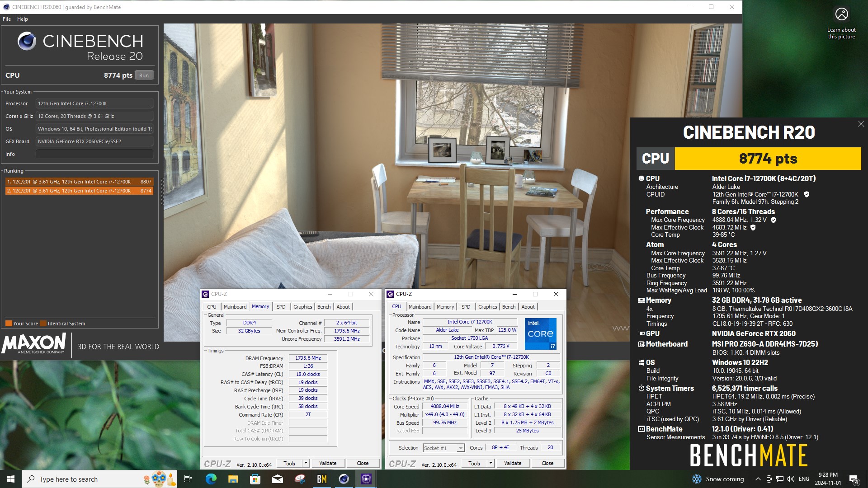Click the Cinebench CPU score 8774 pts

pos(118,75)
